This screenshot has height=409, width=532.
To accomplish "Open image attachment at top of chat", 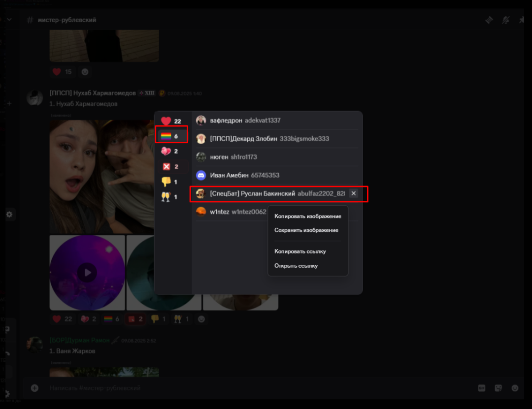I will (104, 45).
